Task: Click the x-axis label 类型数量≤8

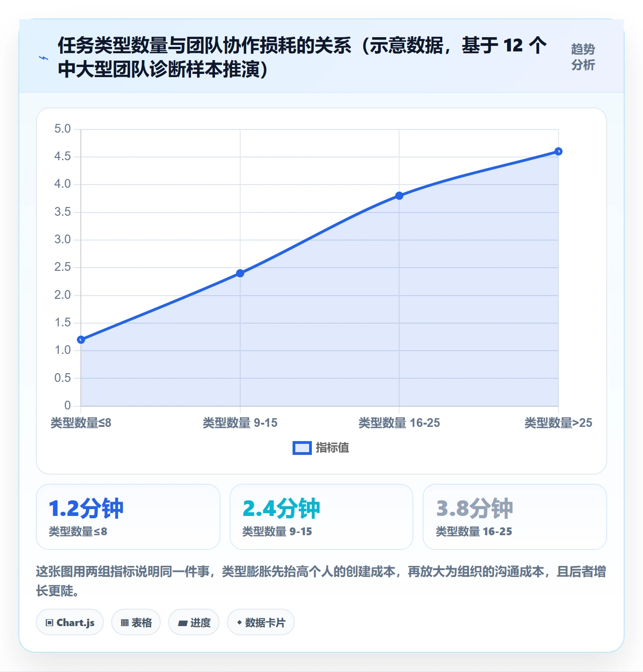Action: pos(81,423)
